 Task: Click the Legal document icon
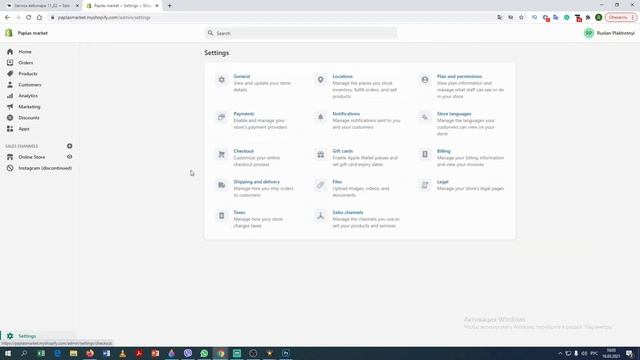[x=425, y=185]
